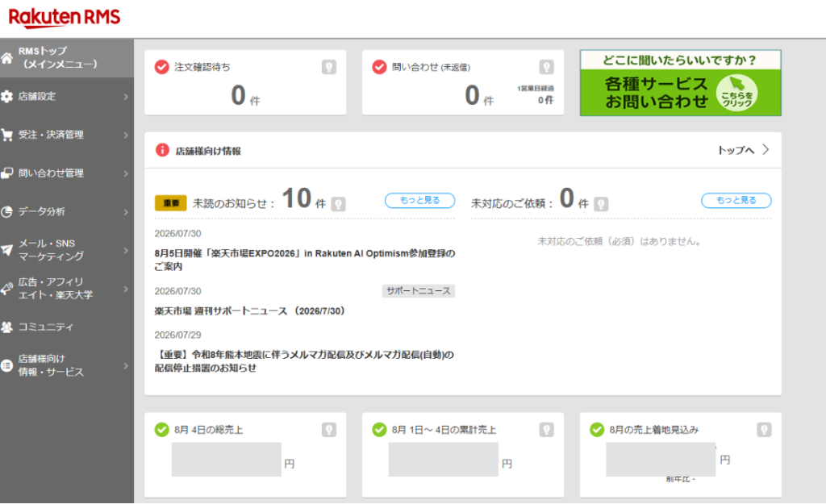Click the home icon beside RMSトップ
The width and height of the screenshot is (826, 504).
pos(6,58)
